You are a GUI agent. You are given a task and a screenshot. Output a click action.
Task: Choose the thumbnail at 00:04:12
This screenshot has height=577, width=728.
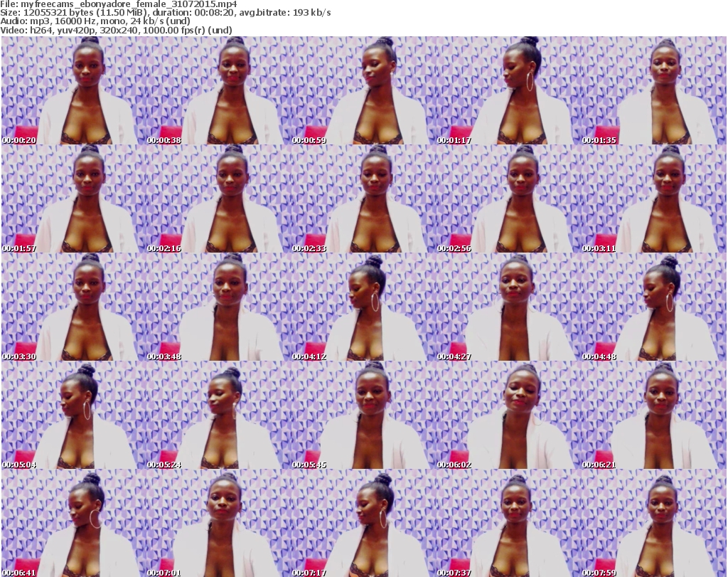(x=363, y=307)
